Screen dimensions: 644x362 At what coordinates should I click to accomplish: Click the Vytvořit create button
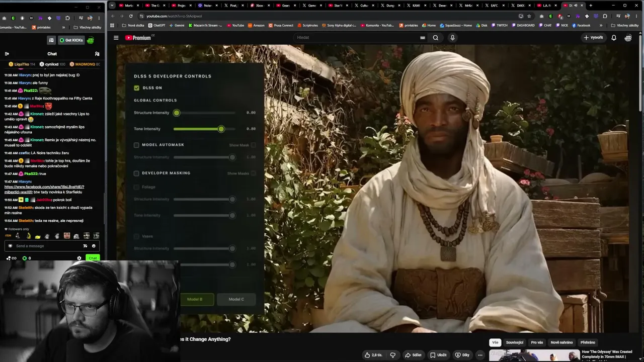[x=594, y=38]
